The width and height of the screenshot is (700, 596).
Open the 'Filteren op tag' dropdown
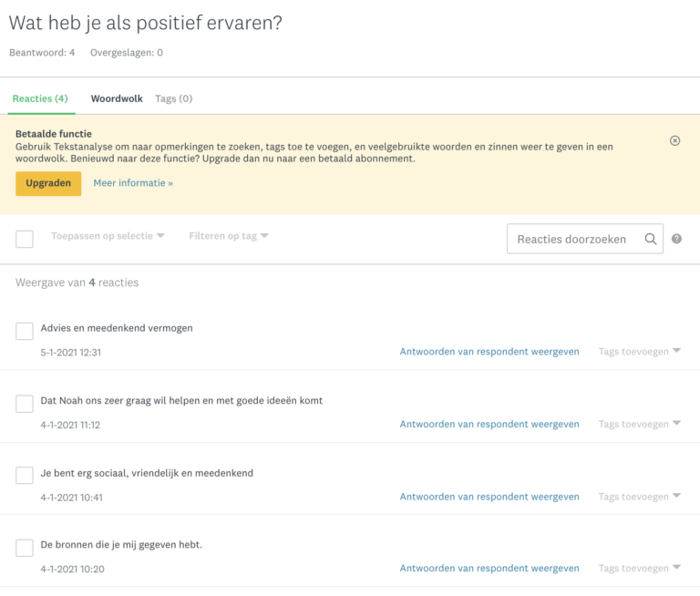click(229, 236)
